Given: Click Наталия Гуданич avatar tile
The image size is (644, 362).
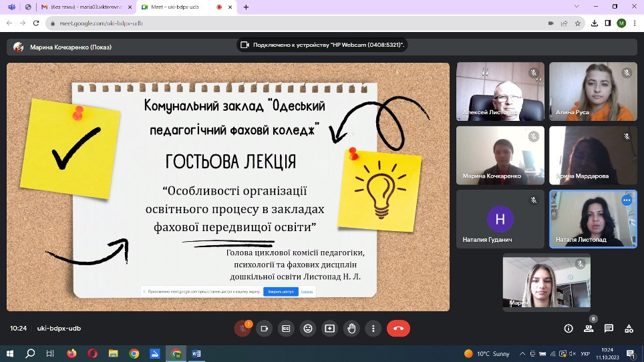Looking at the screenshot, I should [500, 219].
